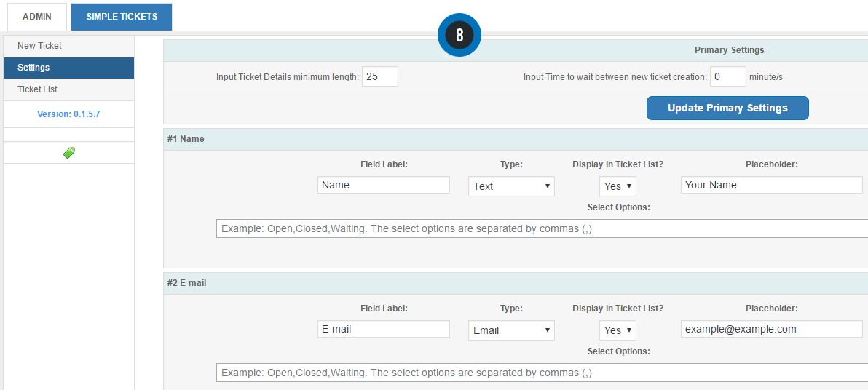The width and height of the screenshot is (868, 390).
Task: Open the ADMIN tab
Action: click(37, 17)
